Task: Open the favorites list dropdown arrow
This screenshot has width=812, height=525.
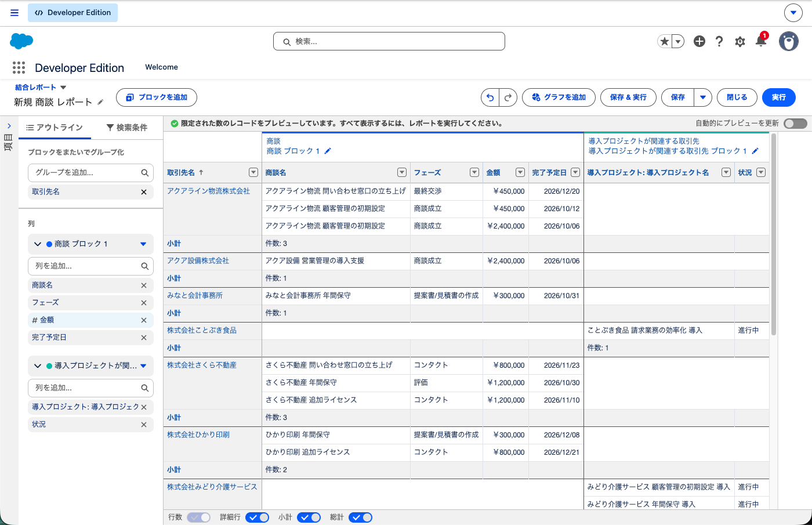Action: [x=677, y=41]
